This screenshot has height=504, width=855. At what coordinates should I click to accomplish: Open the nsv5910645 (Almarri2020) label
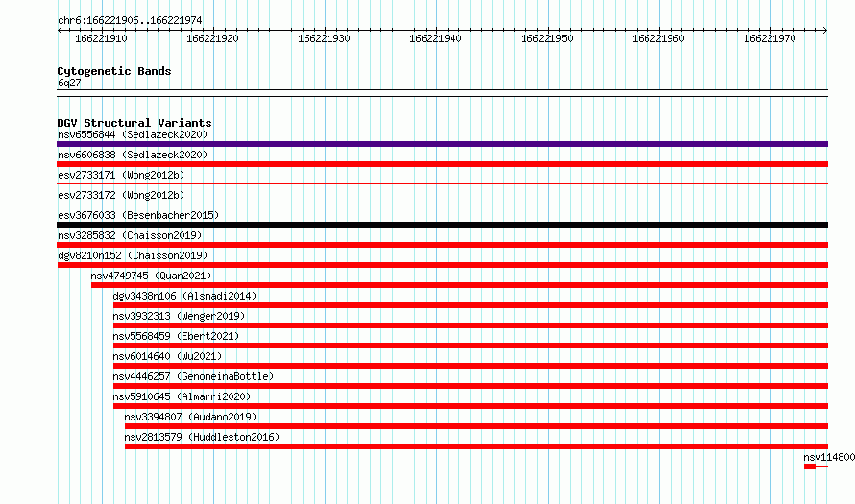182,396
